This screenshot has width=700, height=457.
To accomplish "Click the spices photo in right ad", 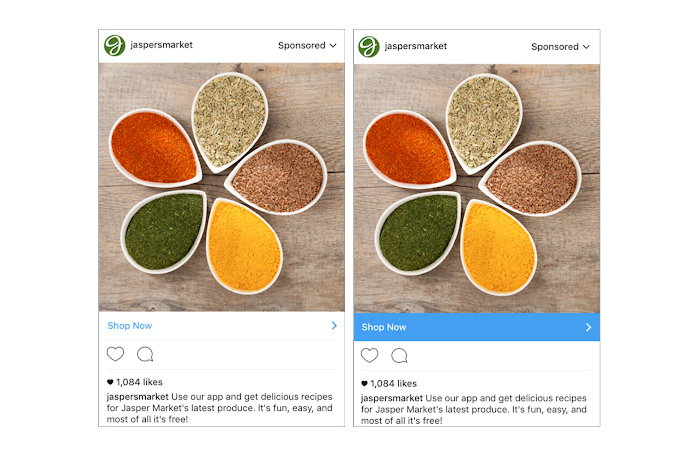I will point(477,188).
